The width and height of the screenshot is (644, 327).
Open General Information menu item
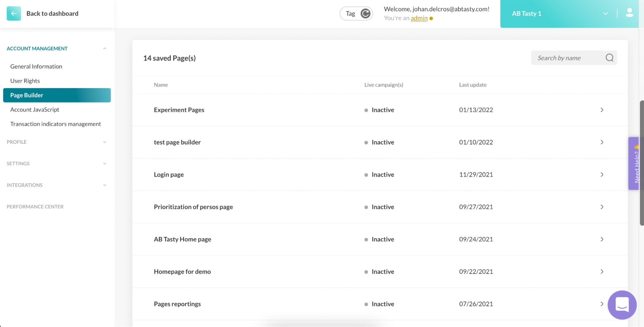pos(36,66)
